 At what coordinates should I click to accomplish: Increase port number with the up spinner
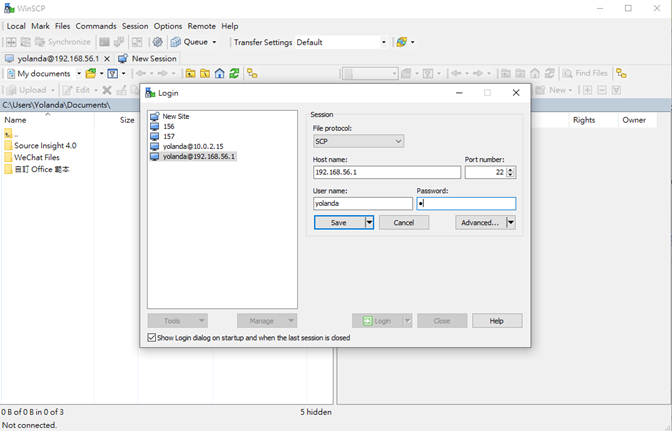click(x=510, y=170)
